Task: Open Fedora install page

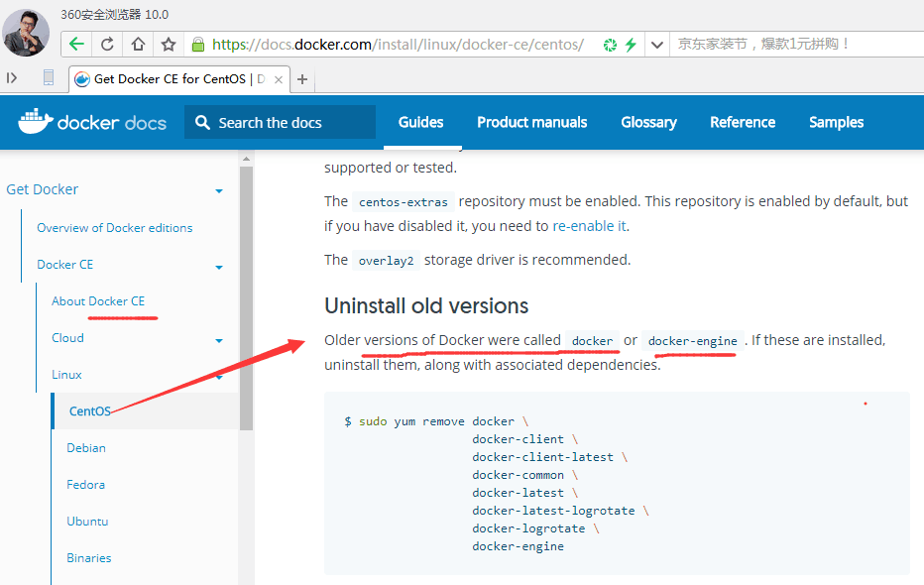Action: pyautogui.click(x=85, y=484)
